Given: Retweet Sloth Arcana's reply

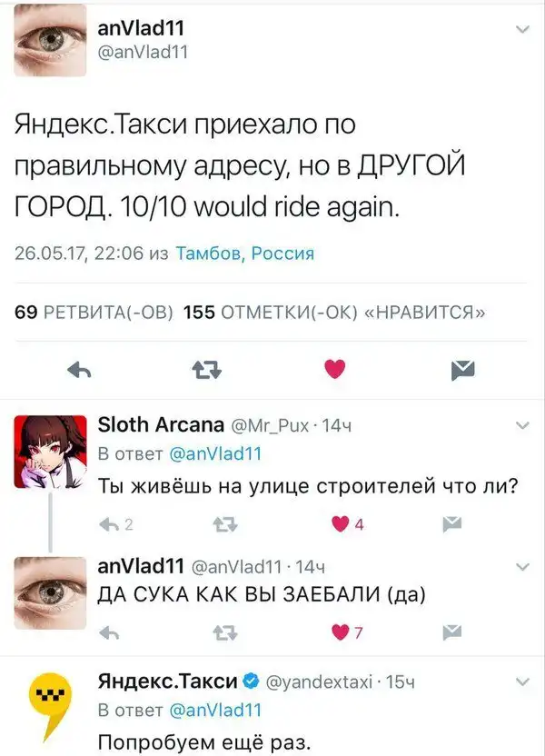Looking at the screenshot, I should 225,524.
